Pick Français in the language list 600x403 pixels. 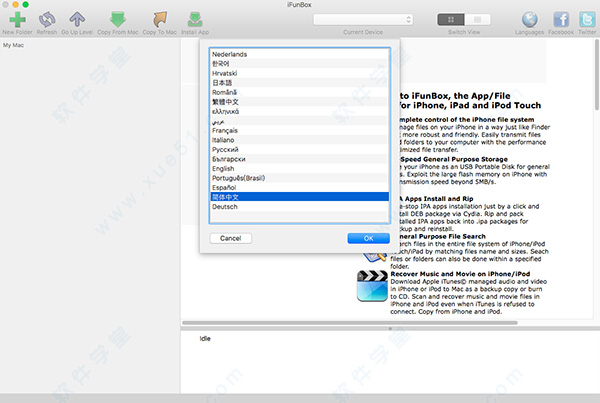(227, 130)
